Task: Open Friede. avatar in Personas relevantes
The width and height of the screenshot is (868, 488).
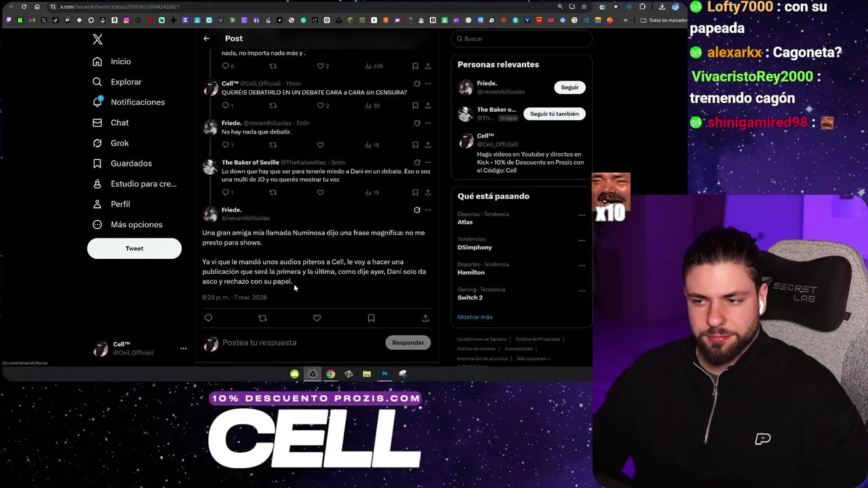Action: click(x=465, y=87)
